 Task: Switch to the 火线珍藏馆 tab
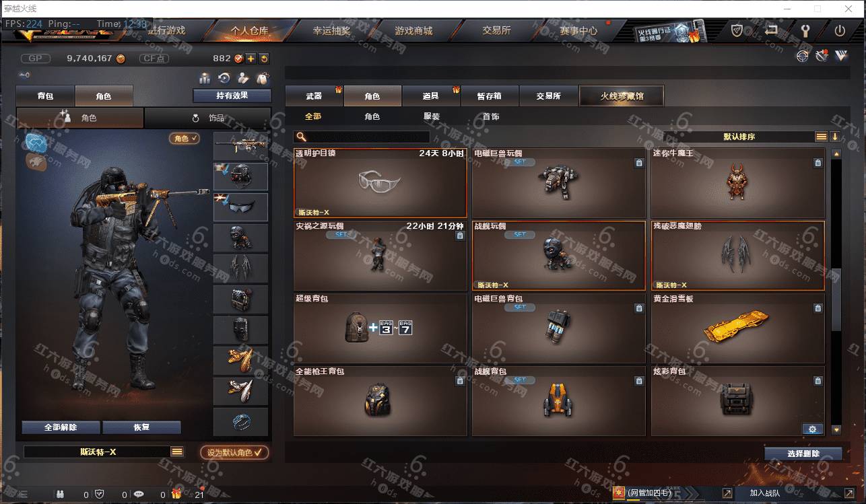(622, 96)
